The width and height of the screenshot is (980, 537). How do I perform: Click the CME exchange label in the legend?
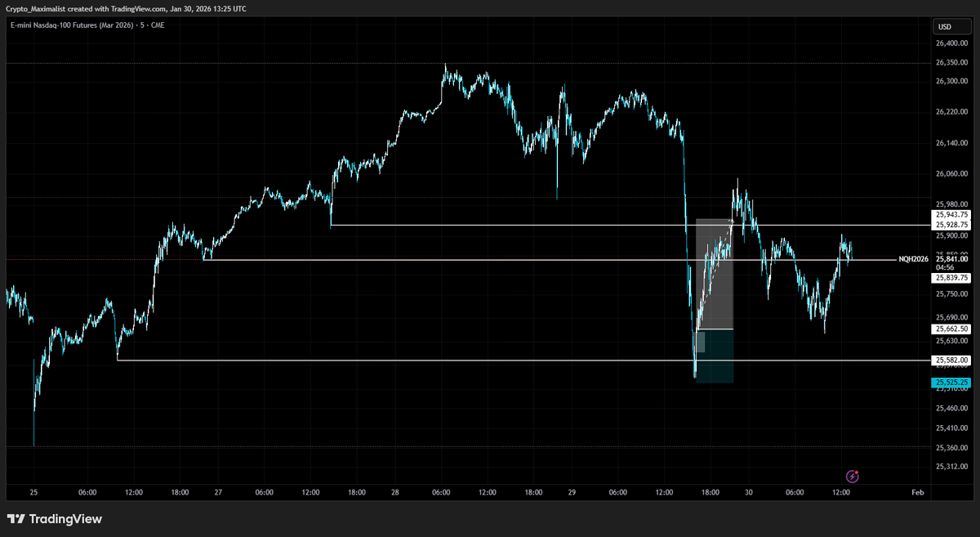tap(158, 25)
